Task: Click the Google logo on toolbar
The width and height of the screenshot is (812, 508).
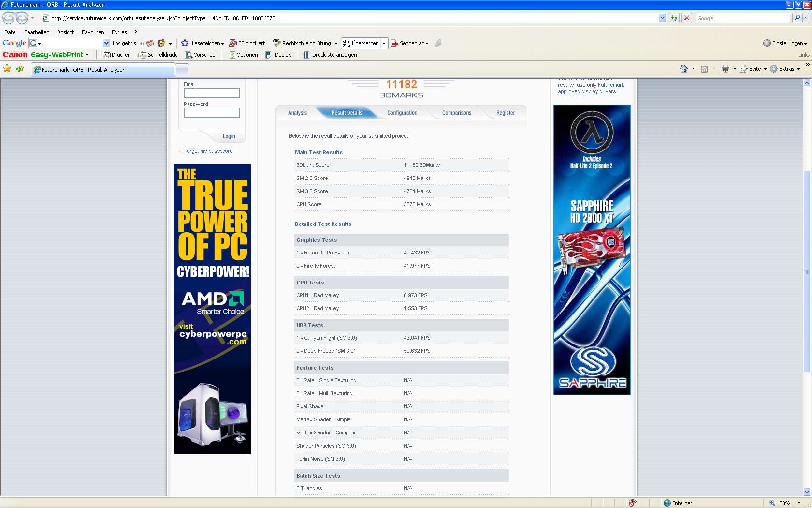Action: point(14,43)
